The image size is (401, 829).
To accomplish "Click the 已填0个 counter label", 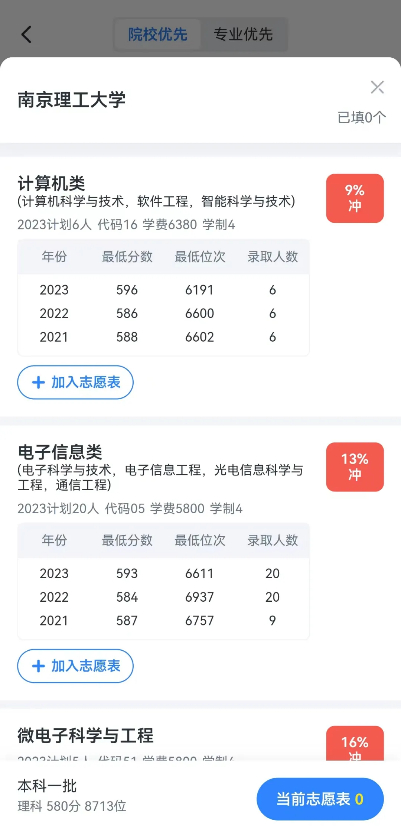I will 362,117.
